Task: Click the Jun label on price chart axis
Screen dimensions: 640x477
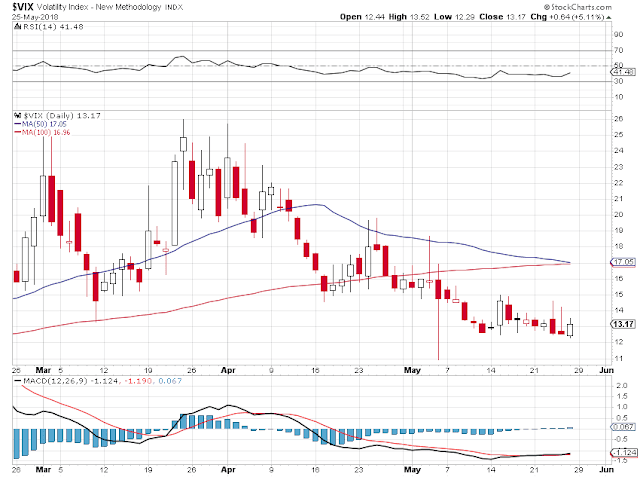Action: (x=607, y=370)
